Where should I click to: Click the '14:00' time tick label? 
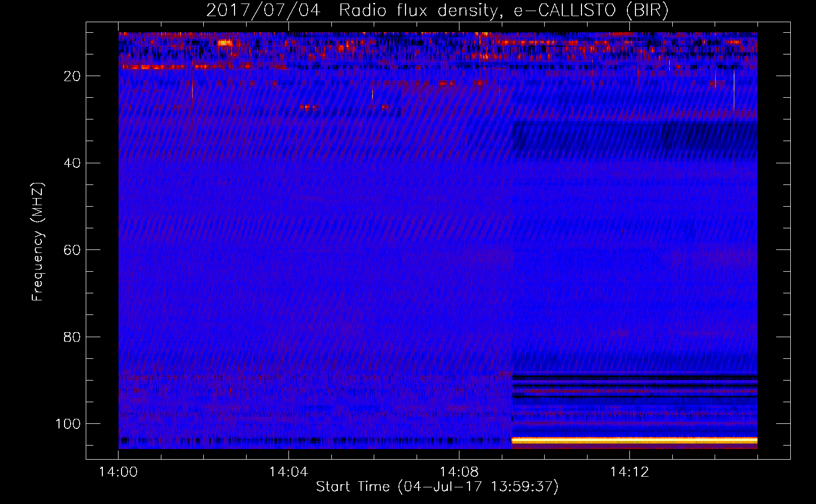click(119, 472)
